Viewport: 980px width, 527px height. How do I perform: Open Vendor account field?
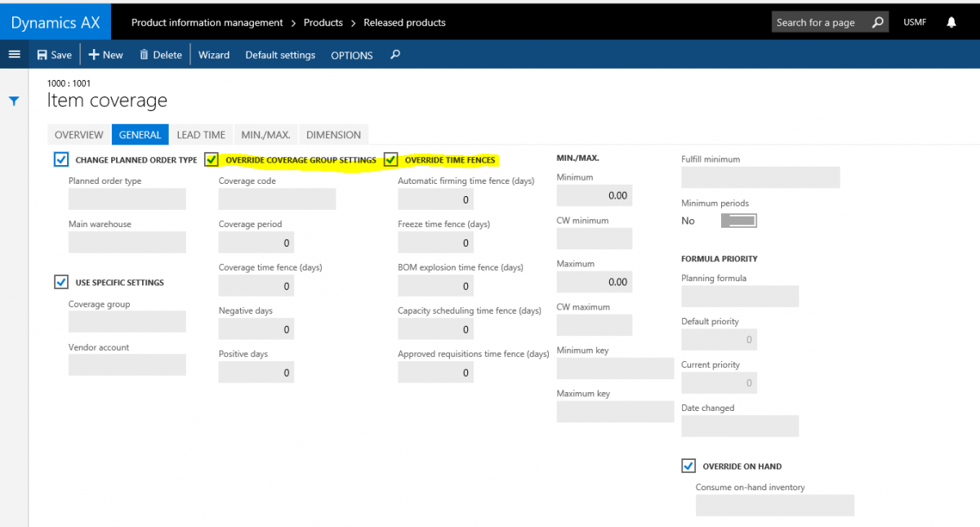click(x=127, y=365)
